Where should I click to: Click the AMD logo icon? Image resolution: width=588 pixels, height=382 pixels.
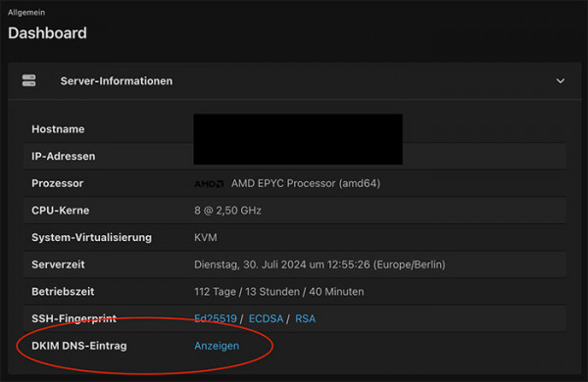pos(209,184)
